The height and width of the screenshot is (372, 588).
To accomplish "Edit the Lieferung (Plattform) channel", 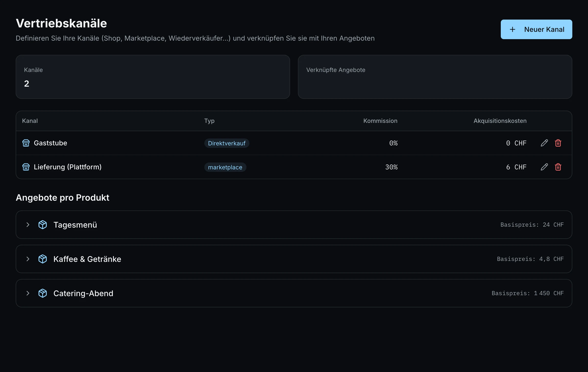I will 544,167.
